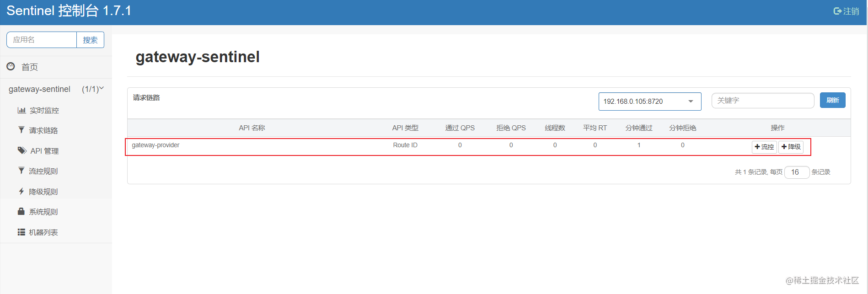Click the filter icon beside 流控规则
Viewport: 868px width, 294px height.
click(21, 171)
